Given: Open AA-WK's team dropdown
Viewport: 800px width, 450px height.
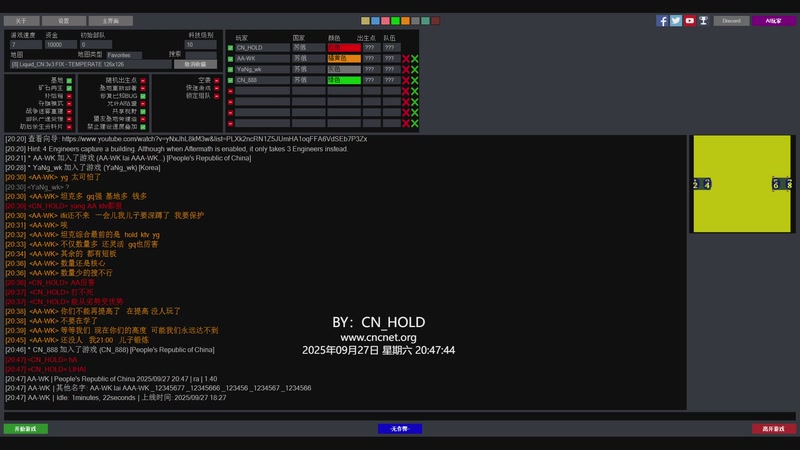Looking at the screenshot, I should (391, 59).
